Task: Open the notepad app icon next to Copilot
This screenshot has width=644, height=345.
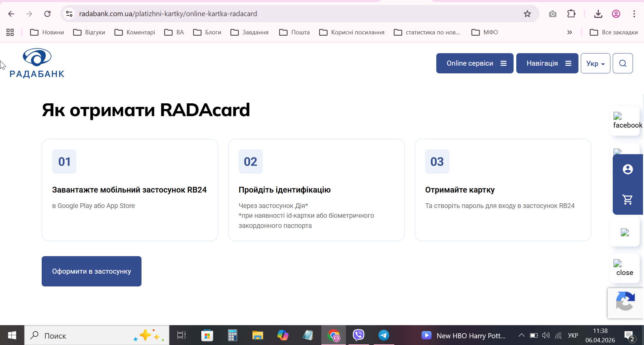Action: click(308, 335)
